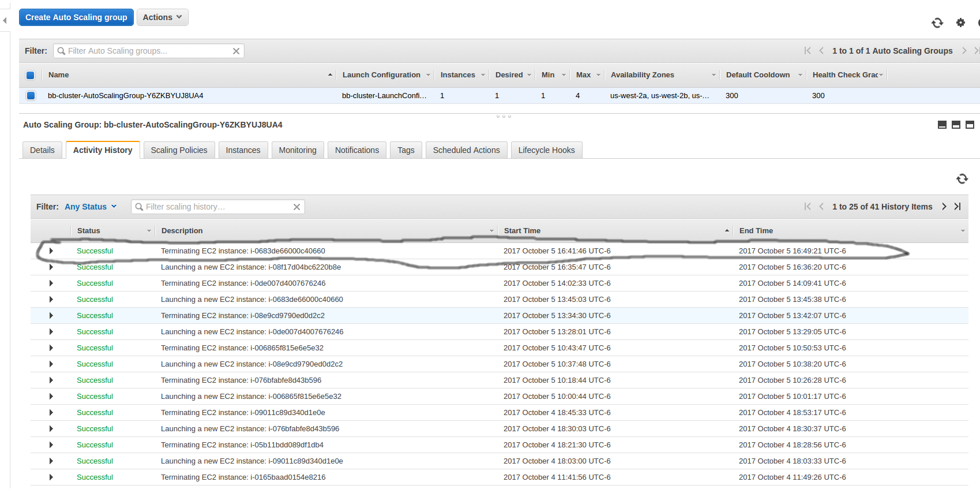Sort history by the Start Time column
Viewport: 980px width, 493px height.
(x=522, y=231)
